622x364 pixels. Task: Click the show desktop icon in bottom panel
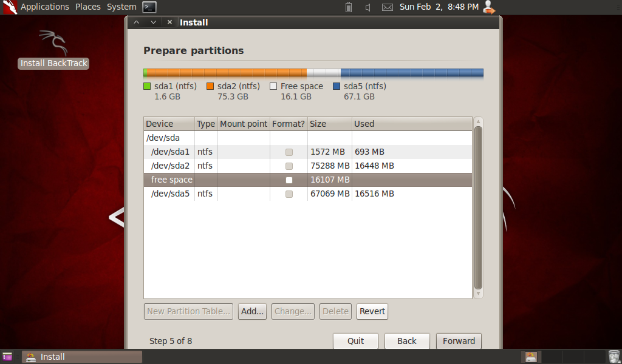[x=7, y=357]
